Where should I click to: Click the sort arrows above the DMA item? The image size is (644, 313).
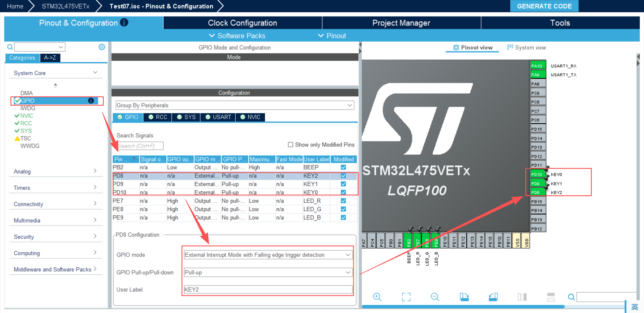point(55,85)
